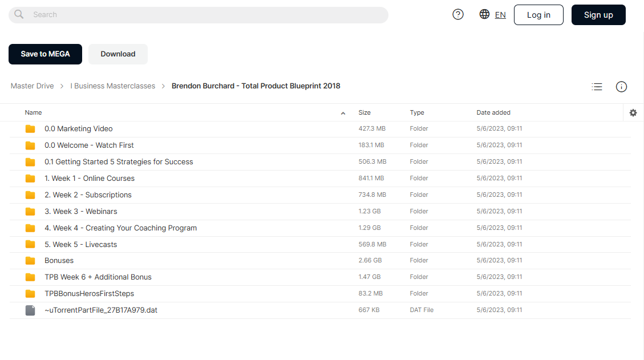Click folder icon for Week 1 - Online Courses

click(30, 179)
